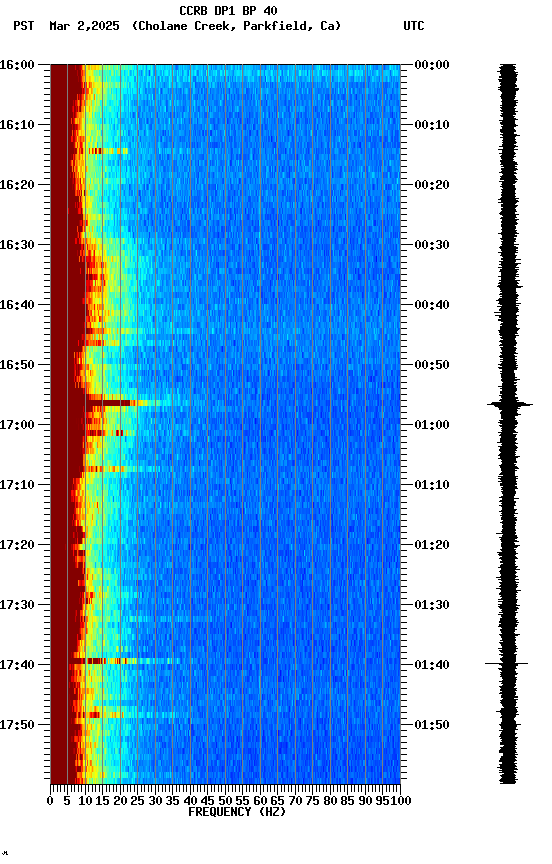Click the frequency axis tick label "75"
This screenshot has width=552, height=864.
pyautogui.click(x=312, y=801)
